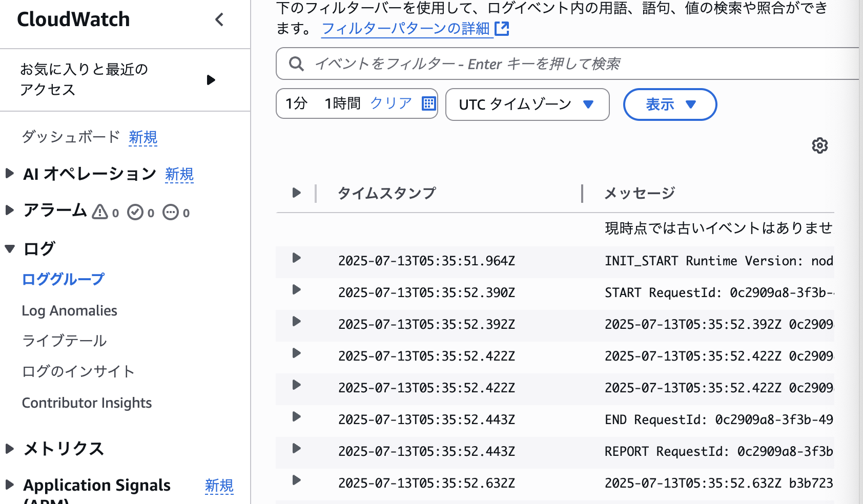Expand log event at 05:35:52.392Z
The image size is (863, 504).
(296, 321)
